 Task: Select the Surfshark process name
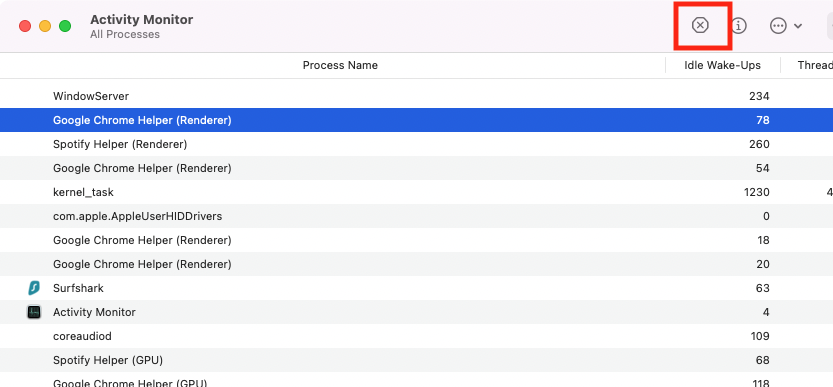[78, 288]
